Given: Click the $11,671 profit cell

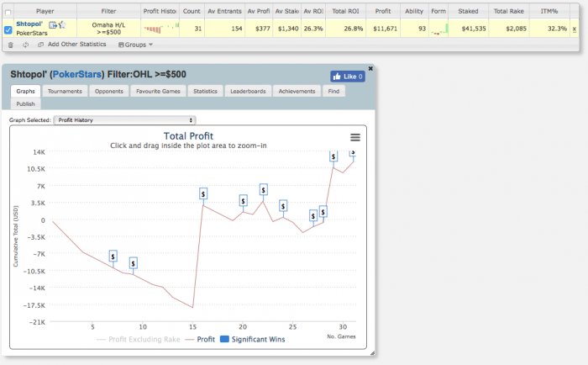Looking at the screenshot, I should [x=385, y=29].
